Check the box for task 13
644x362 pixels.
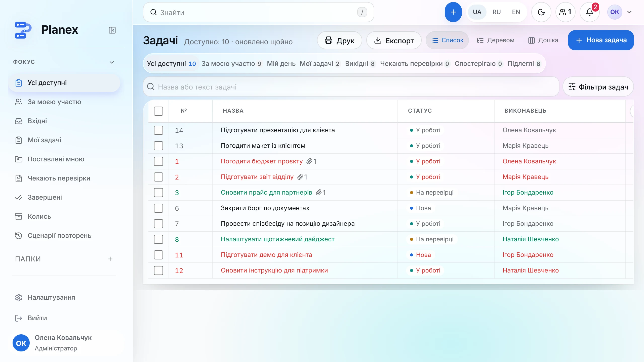[158, 146]
